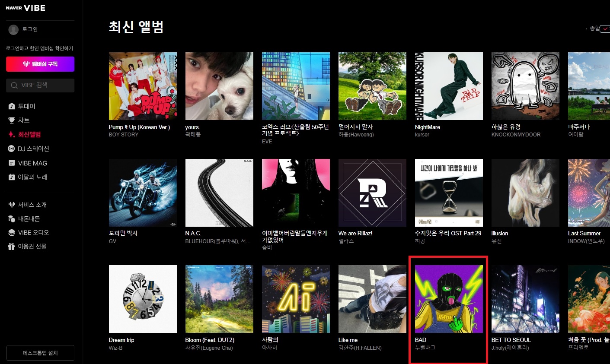The width and height of the screenshot is (610, 364).
Task: Open VIBE 오디오 page
Action: [33, 233]
